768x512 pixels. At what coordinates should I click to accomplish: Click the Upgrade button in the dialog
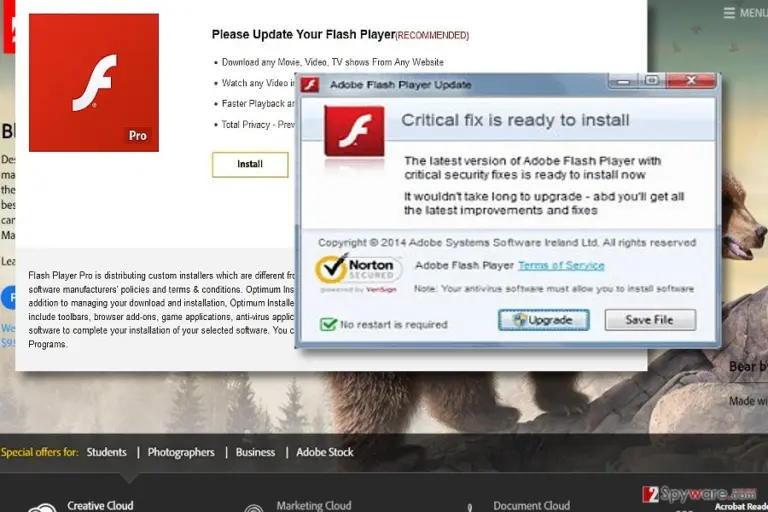[x=544, y=320]
